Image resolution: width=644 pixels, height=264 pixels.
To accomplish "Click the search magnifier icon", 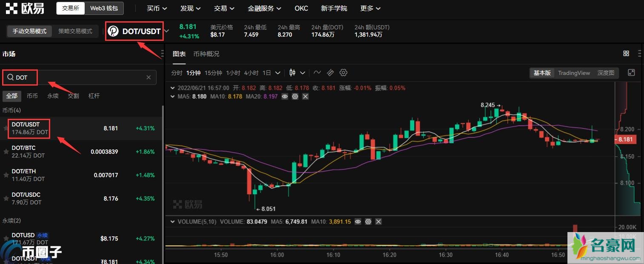I will [x=10, y=77].
